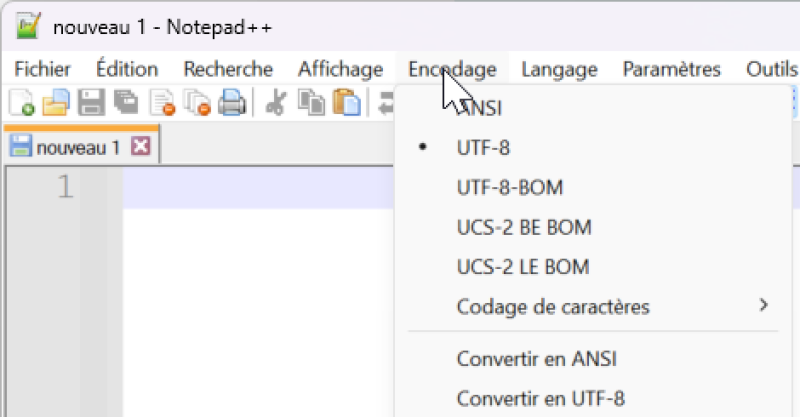Click the save-state icon on nouveau 1 tab
Viewport: 800px width, 417px height.
click(x=20, y=146)
